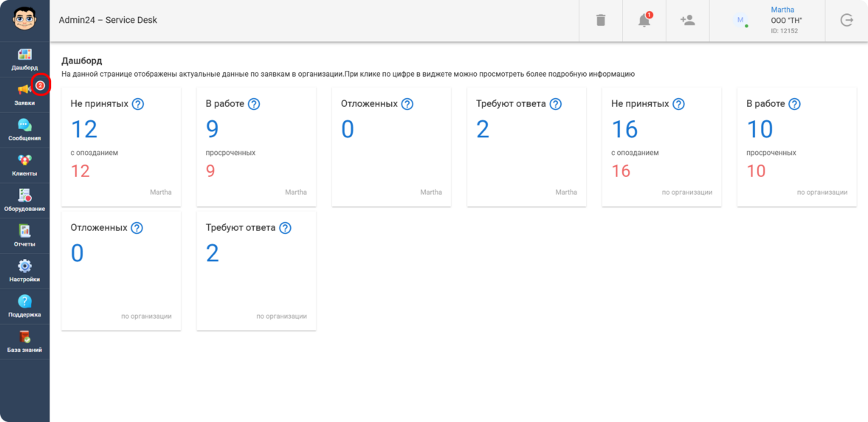Click help icon next to Требуют ответа for Martha
Image resolution: width=868 pixels, height=422 pixels.
click(x=556, y=104)
